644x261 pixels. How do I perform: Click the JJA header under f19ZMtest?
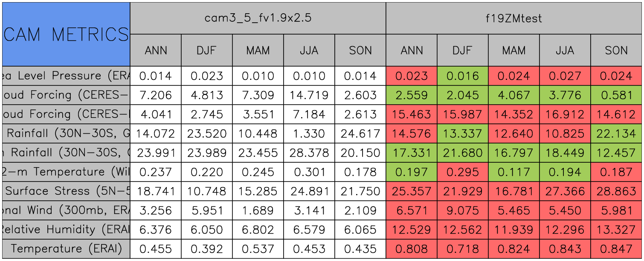pos(565,50)
